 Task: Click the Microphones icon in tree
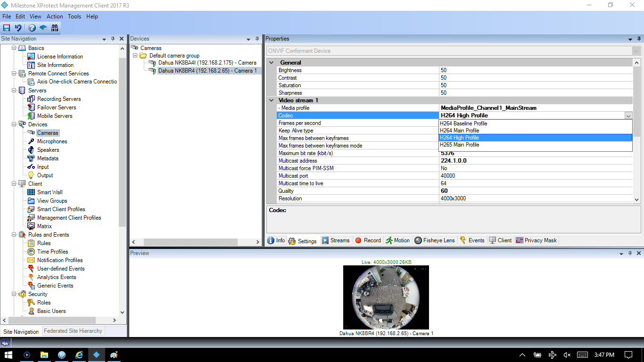click(x=31, y=141)
